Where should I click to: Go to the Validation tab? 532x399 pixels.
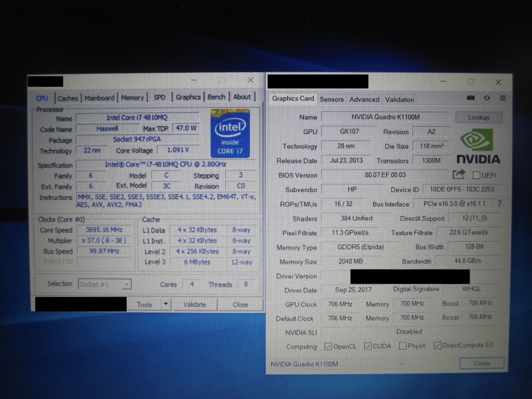400,99
